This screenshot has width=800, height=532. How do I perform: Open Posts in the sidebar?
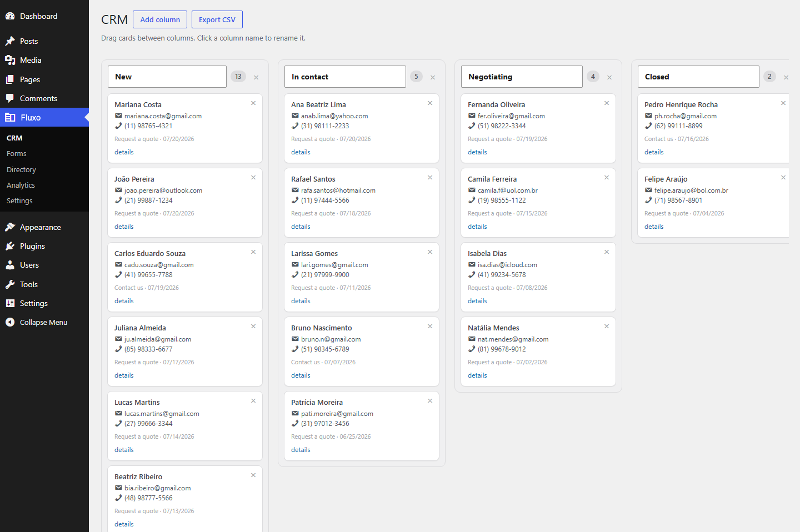click(44, 41)
